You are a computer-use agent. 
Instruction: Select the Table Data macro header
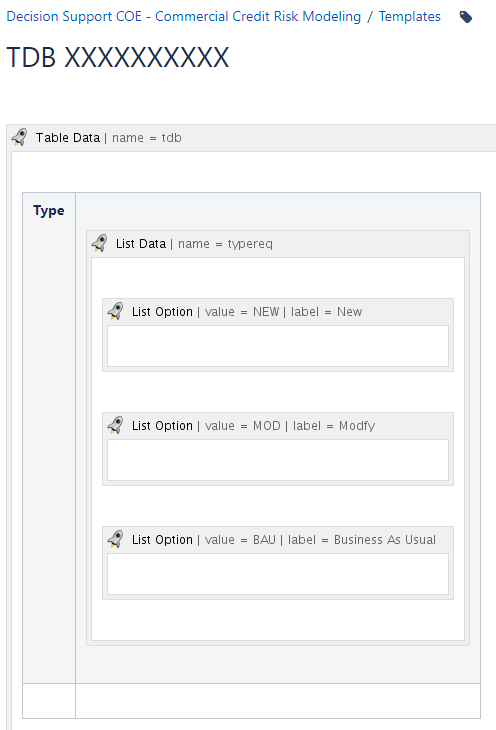tap(251, 138)
